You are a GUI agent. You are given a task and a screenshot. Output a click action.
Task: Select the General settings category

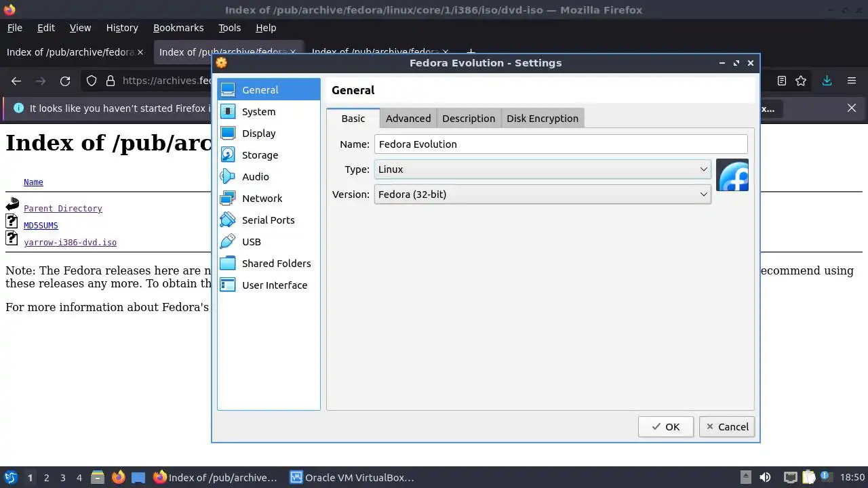click(x=269, y=90)
